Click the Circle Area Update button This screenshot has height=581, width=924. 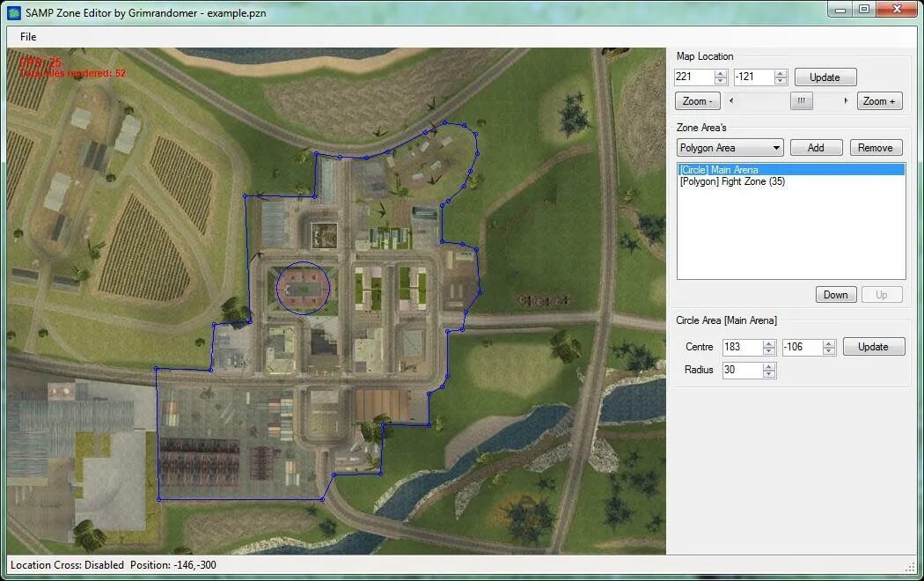pos(873,347)
